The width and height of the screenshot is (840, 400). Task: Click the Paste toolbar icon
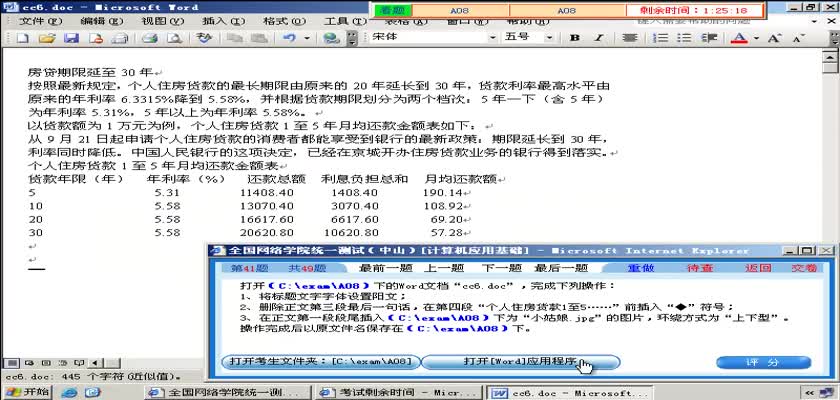pyautogui.click(x=259, y=38)
